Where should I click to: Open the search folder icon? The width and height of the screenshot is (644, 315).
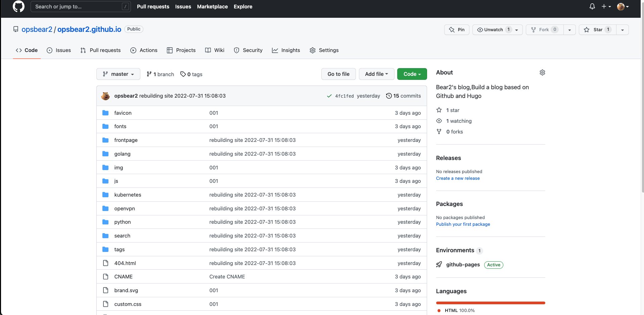pyautogui.click(x=105, y=236)
